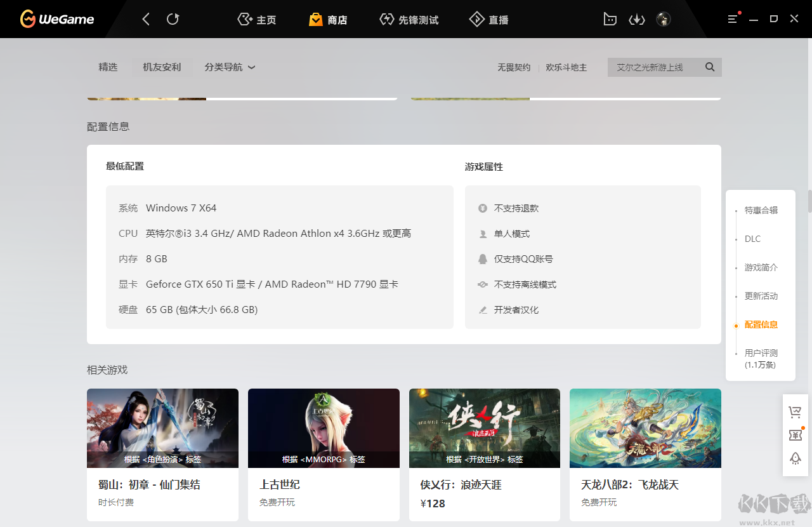Select the 精选 featured tab
Screen dimensions: 812x527
[x=108, y=67]
